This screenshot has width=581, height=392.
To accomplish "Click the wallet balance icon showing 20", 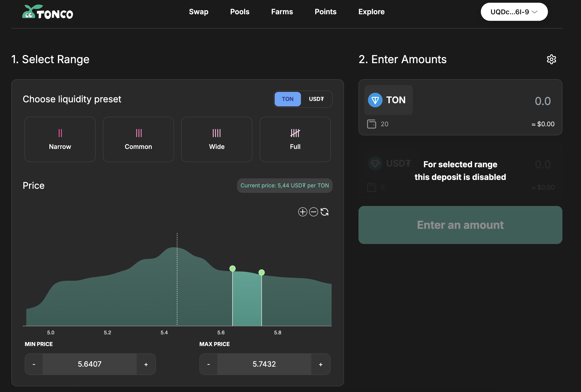I will (x=371, y=124).
